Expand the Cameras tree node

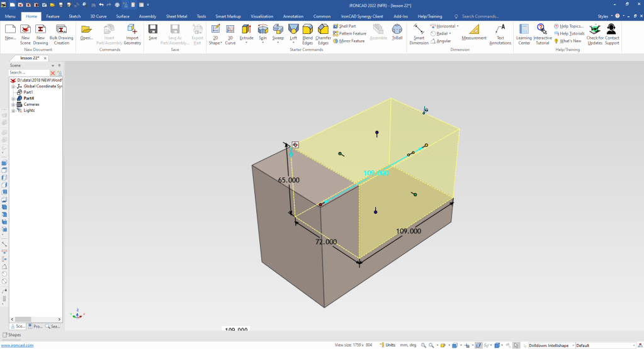pos(13,104)
